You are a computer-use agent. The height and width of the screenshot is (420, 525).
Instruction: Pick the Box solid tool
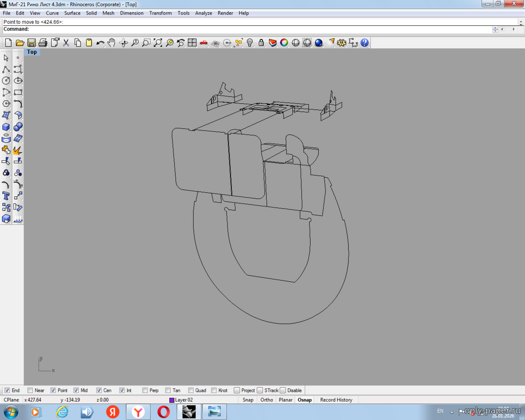click(6, 127)
